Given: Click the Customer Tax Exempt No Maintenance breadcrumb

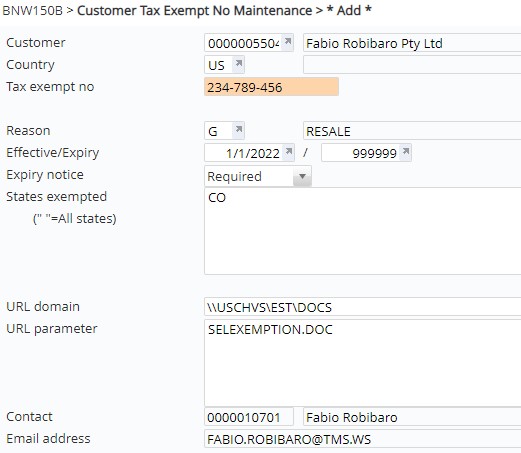Looking at the screenshot, I should click(x=195, y=11).
